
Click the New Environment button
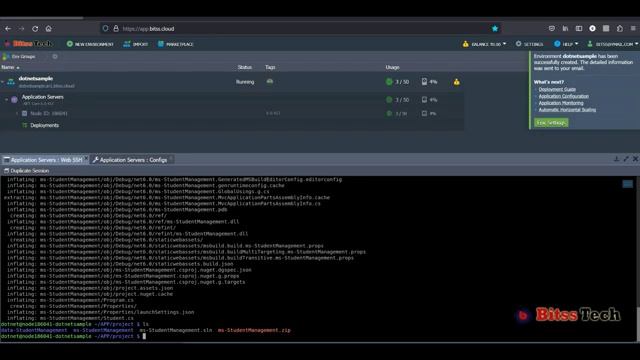[90, 44]
